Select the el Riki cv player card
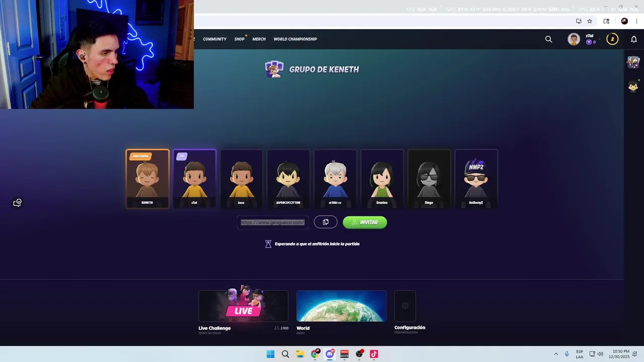 click(335, 178)
